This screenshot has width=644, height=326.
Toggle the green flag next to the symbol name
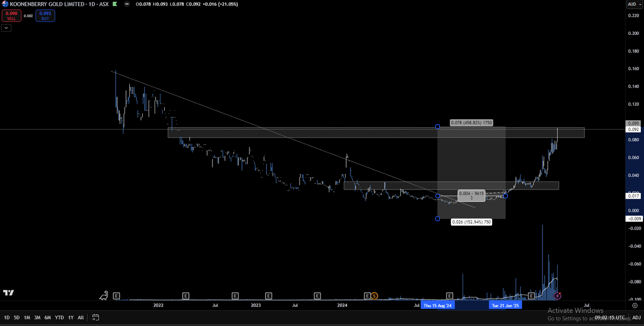pyautogui.click(x=114, y=4)
